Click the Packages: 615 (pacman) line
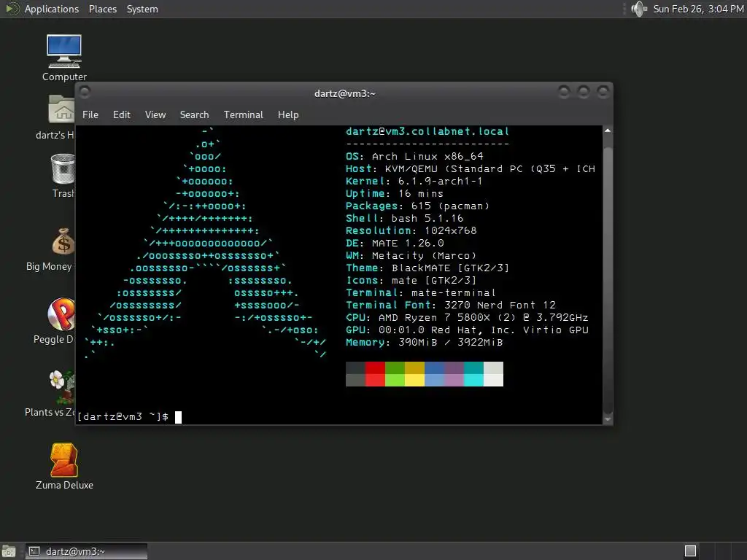747x560 pixels. (418, 206)
